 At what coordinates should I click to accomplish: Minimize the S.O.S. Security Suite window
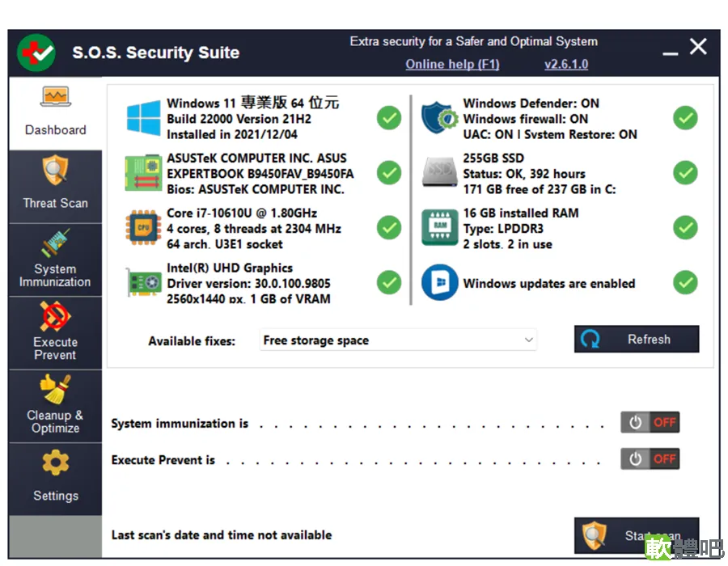[x=670, y=54]
